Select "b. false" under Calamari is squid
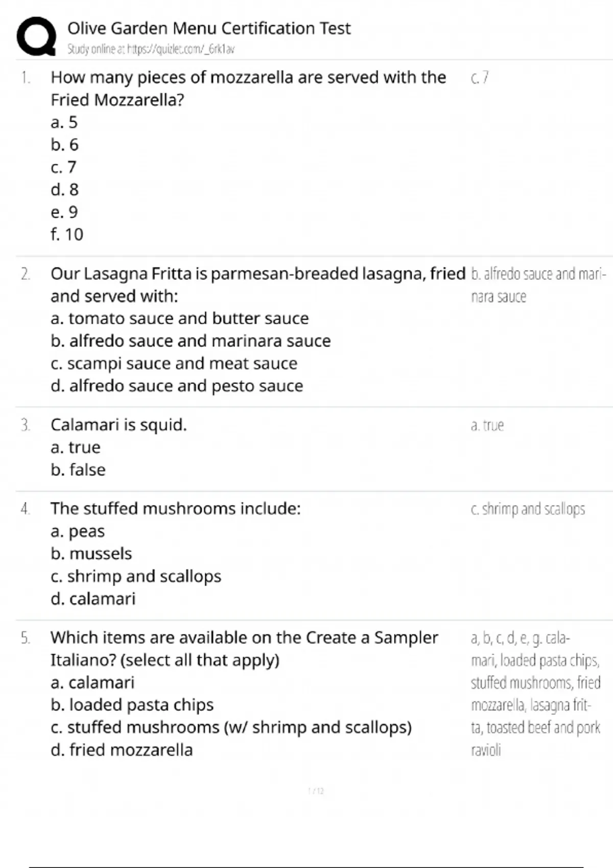Screen dimensions: 613x868 click(78, 470)
